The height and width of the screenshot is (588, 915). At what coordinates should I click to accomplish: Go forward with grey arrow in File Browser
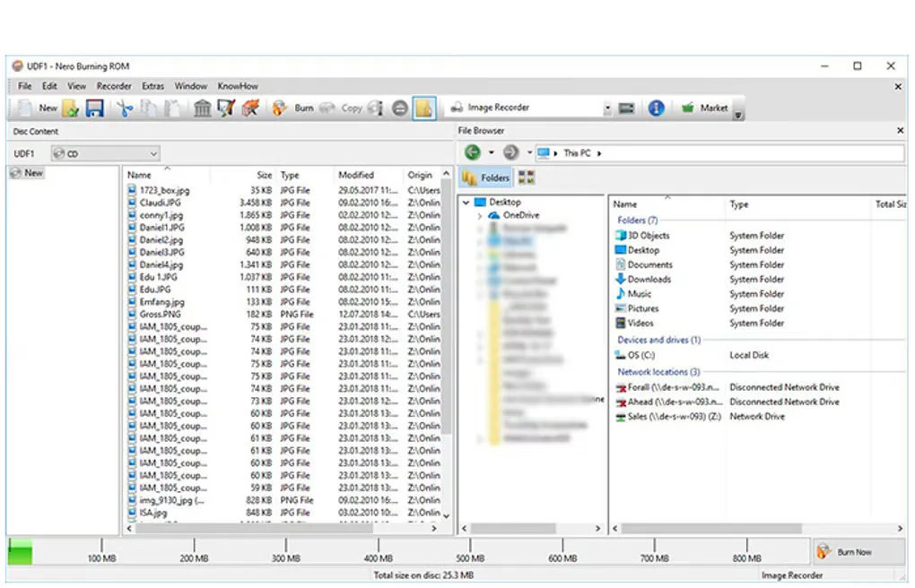pyautogui.click(x=510, y=153)
